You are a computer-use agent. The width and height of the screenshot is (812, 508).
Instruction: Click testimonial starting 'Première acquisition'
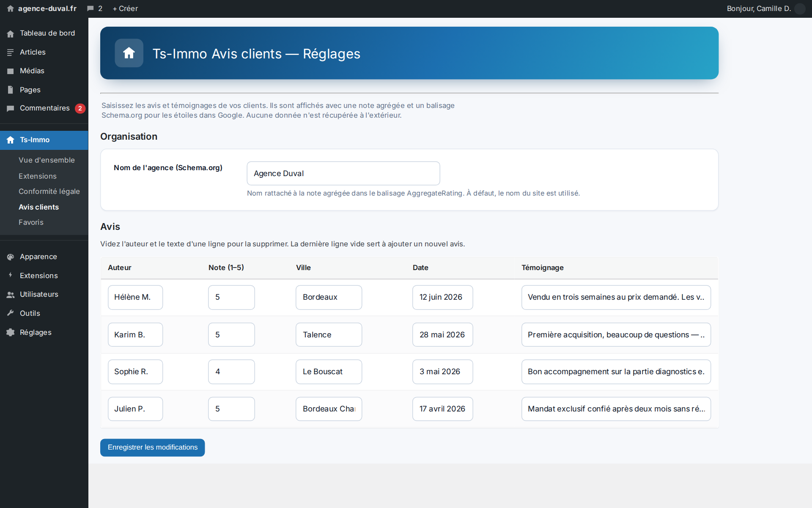click(616, 335)
